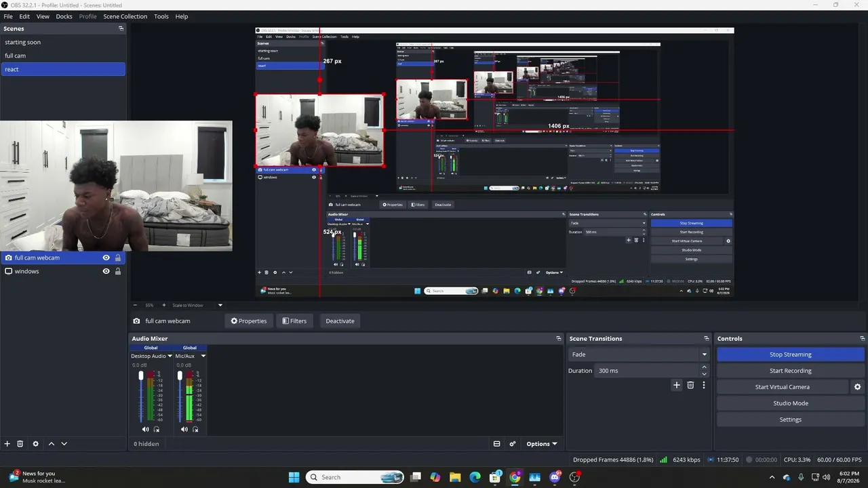This screenshot has height=488, width=868.
Task: Open Desktop Audio options dropdown arrow
Action: click(x=170, y=356)
